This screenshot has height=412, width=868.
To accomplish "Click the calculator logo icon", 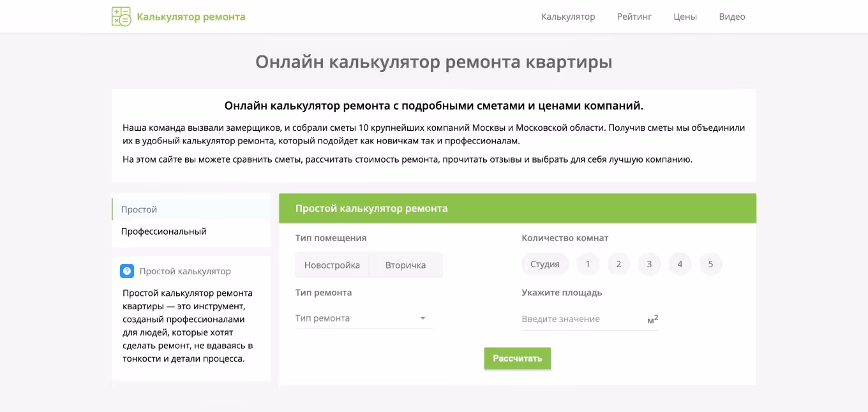I will (121, 17).
